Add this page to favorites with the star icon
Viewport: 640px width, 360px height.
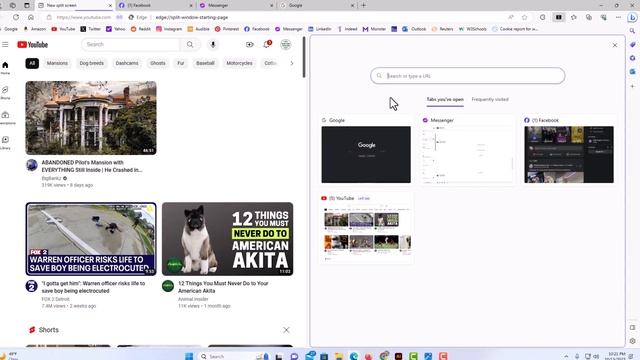click(x=524, y=17)
